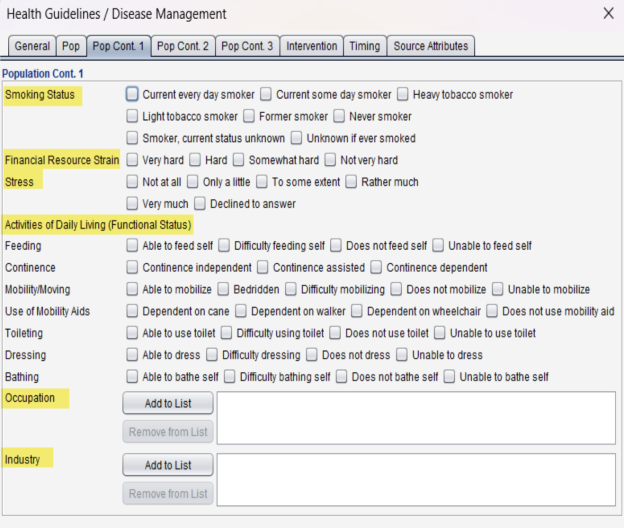
Task: Select the Intervention tab
Action: (312, 46)
